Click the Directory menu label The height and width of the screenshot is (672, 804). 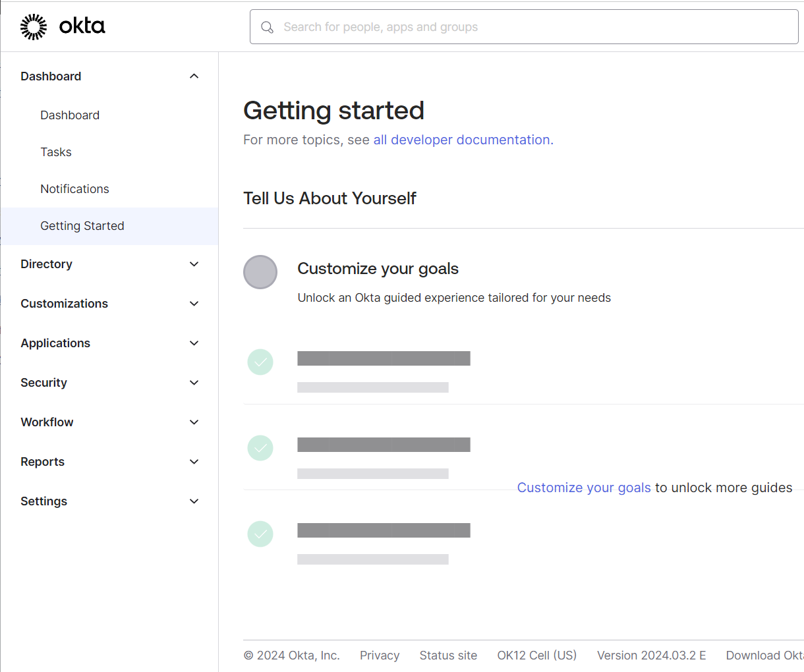click(46, 264)
